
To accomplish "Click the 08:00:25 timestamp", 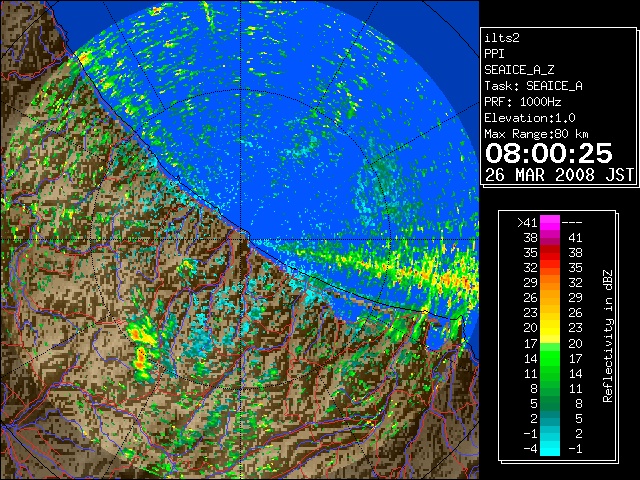I will [549, 153].
